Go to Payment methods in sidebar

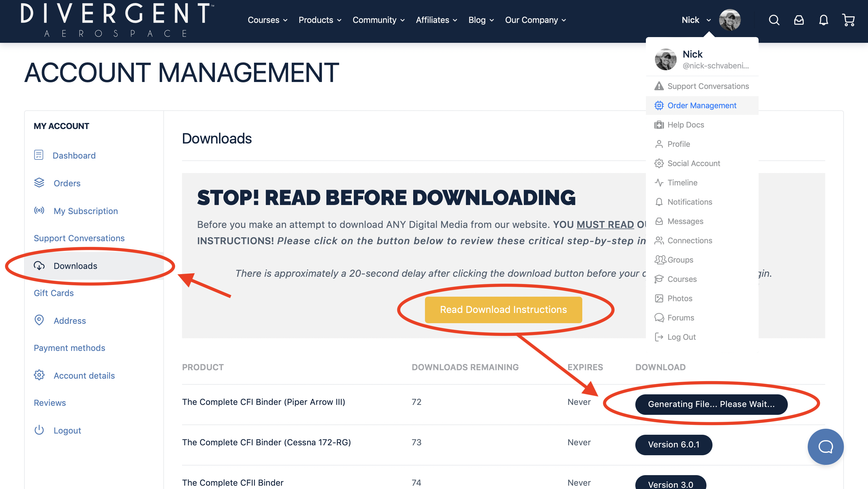click(69, 348)
